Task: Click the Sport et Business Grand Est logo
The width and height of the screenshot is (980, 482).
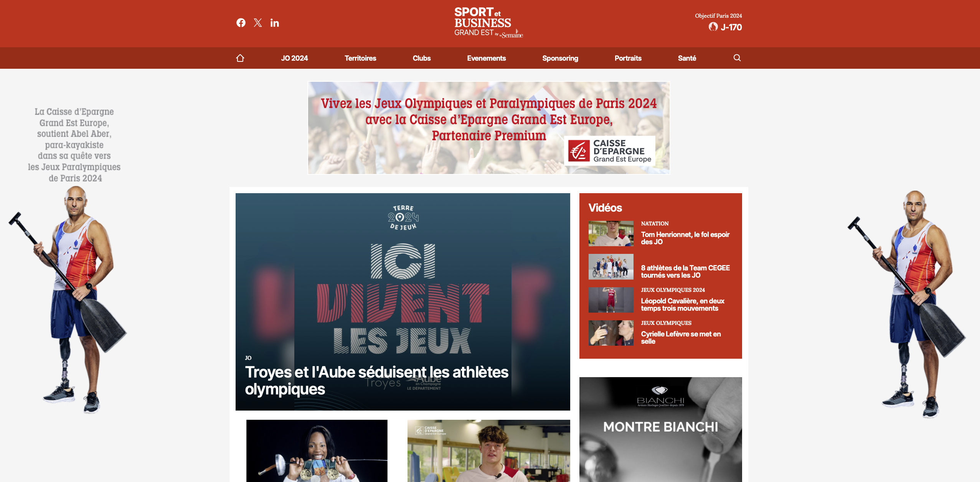Action: point(488,23)
